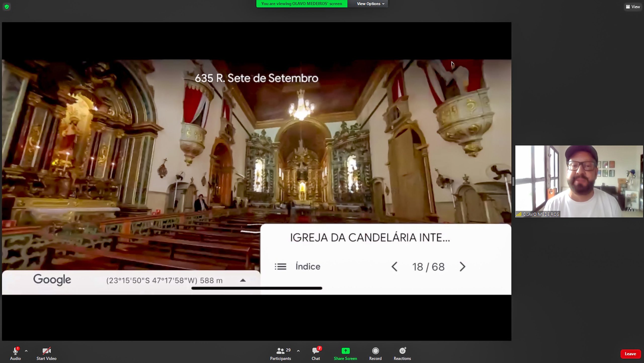Image resolution: width=644 pixels, height=363 pixels.
Task: Go to next tour stop arrow
Action: coord(462,267)
